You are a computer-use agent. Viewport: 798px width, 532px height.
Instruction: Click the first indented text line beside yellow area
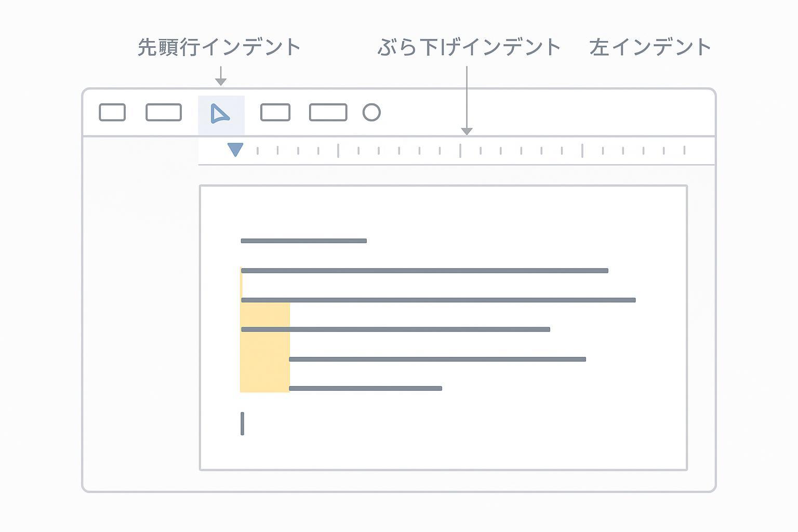pos(437,359)
